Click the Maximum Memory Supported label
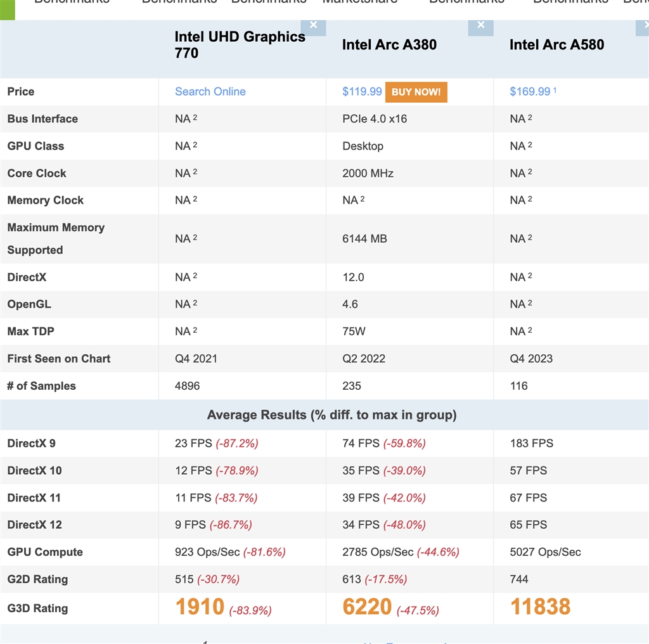This screenshot has width=649, height=644. pyautogui.click(x=56, y=239)
